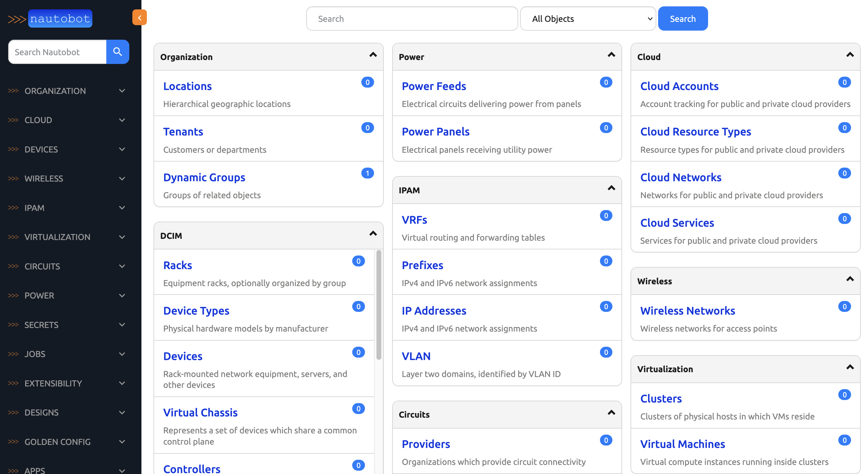Click the sidebar magnifier search icon

(117, 52)
